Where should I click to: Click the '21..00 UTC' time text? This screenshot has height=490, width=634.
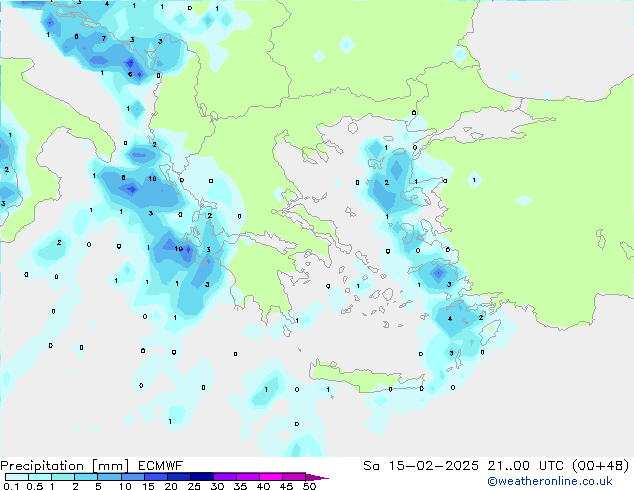point(527,466)
